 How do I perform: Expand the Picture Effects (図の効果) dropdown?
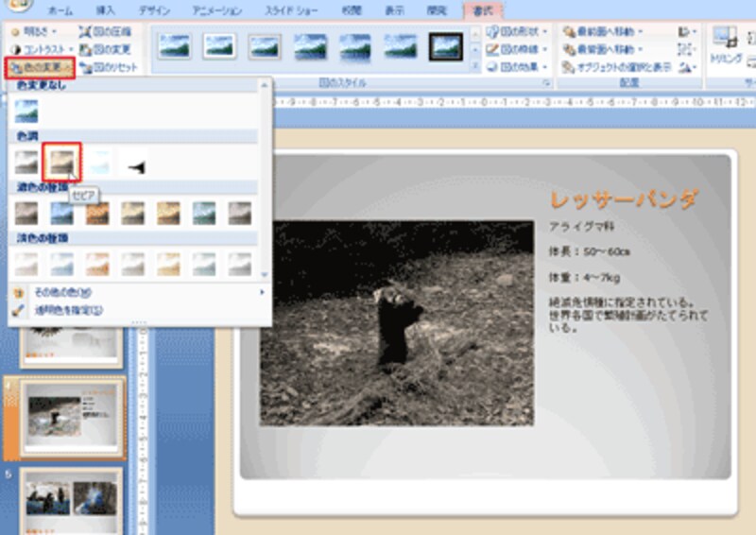point(517,67)
